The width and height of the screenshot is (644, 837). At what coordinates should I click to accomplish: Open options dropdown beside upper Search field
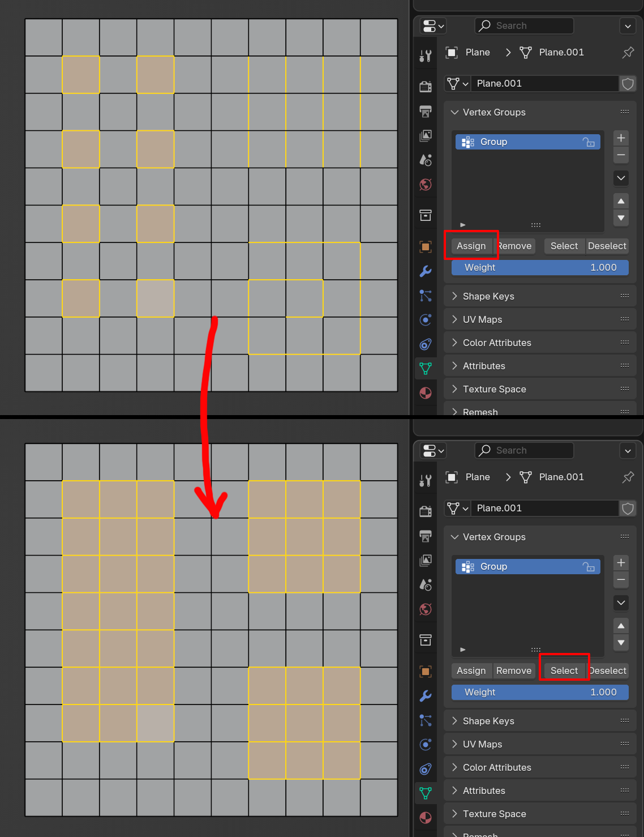[628, 26]
